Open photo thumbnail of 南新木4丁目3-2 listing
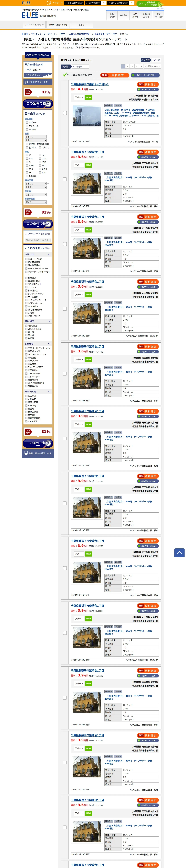Screen dimensions: 186x868 coord(87,116)
